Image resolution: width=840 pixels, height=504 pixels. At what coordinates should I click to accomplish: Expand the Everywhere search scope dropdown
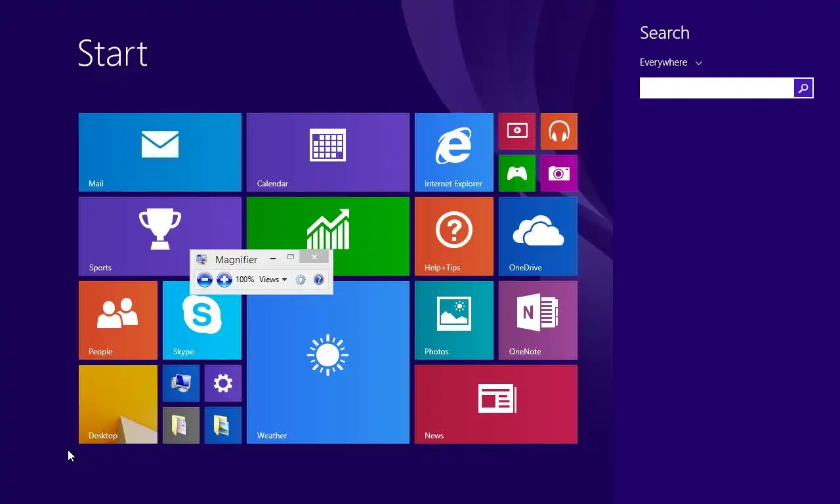coord(671,62)
